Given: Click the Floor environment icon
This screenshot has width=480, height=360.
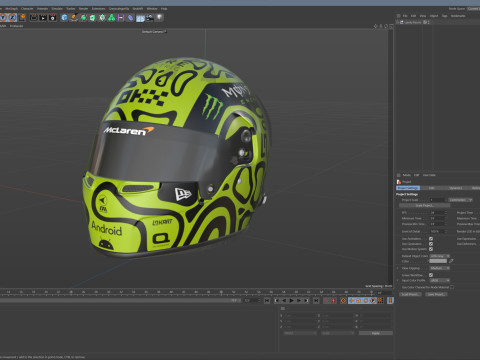Looking at the screenshot, I should point(140,18).
